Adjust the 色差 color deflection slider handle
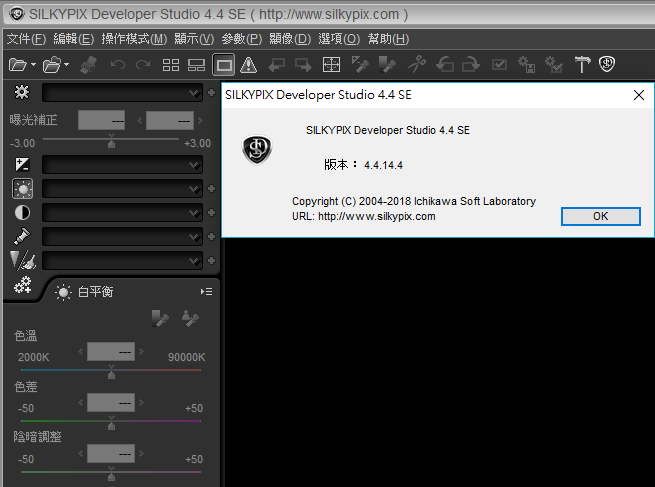This screenshot has height=487, width=655. click(111, 426)
